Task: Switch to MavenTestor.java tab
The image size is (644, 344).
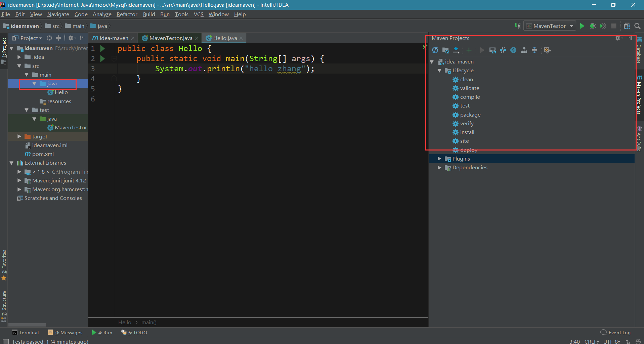Action: (171, 38)
